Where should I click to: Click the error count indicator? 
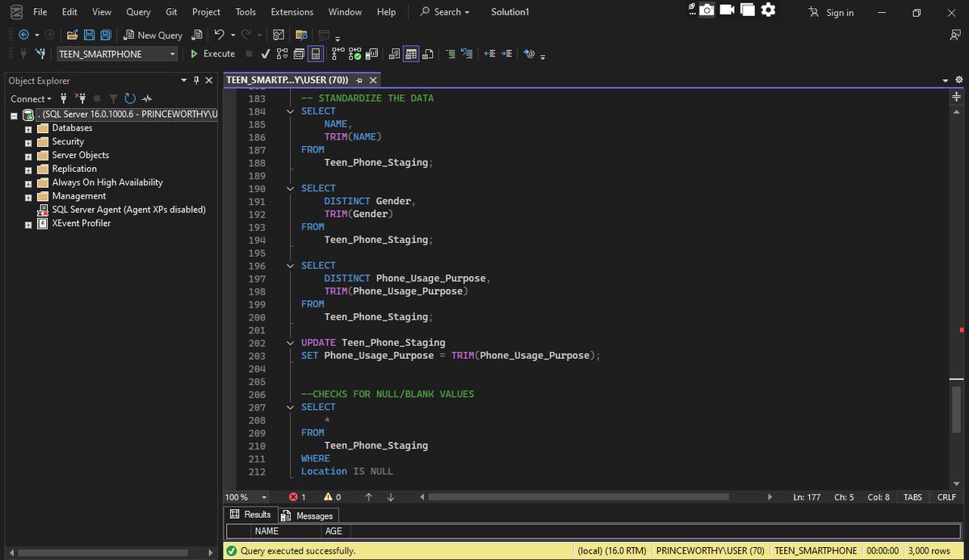(297, 497)
